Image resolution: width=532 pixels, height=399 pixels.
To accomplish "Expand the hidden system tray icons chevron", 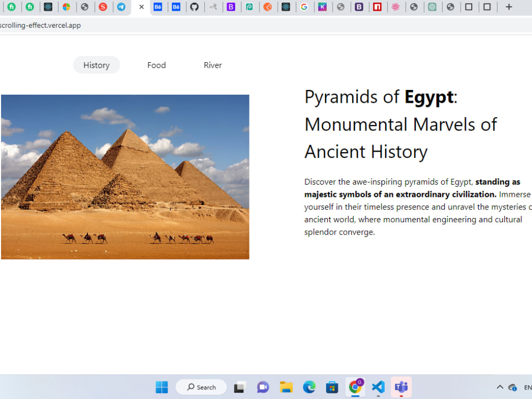I will (500, 387).
